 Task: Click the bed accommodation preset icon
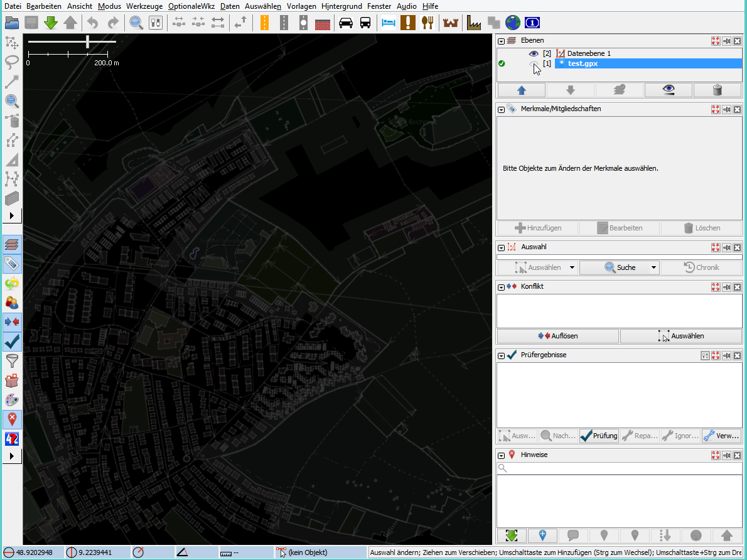pos(389,23)
